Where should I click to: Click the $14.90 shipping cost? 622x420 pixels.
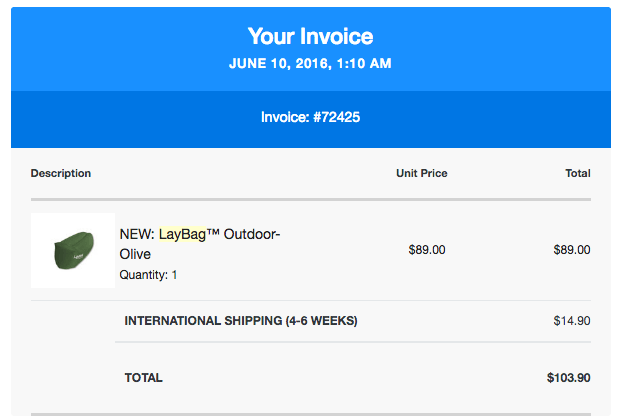571,321
